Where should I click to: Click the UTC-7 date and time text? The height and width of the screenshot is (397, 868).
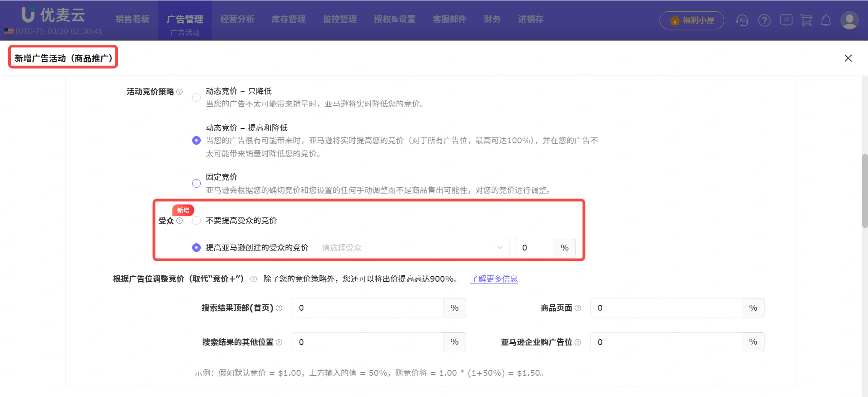point(59,31)
